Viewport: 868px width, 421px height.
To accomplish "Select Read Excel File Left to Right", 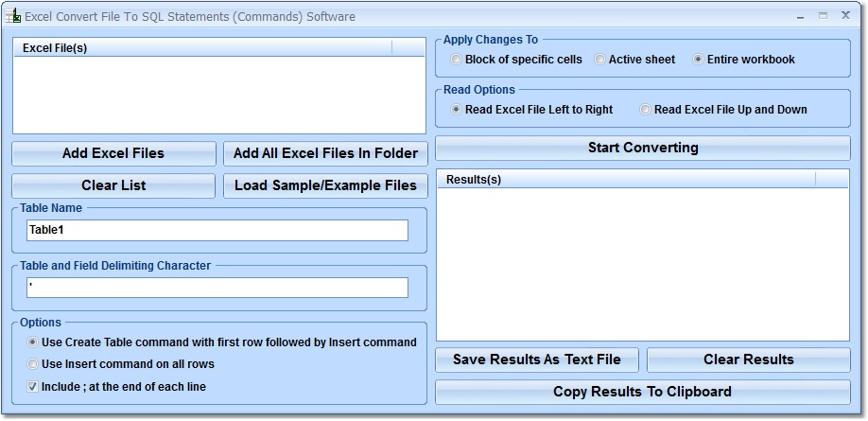I will [457, 110].
